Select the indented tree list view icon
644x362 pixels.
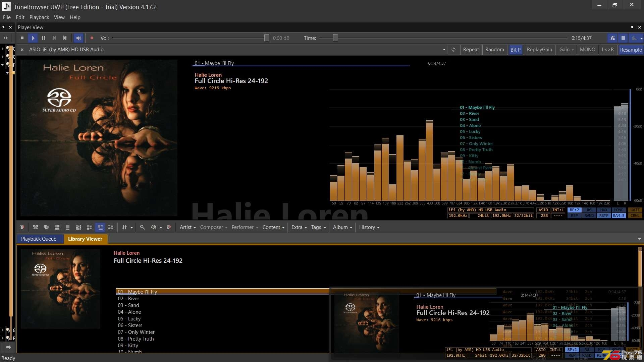pos(111,227)
